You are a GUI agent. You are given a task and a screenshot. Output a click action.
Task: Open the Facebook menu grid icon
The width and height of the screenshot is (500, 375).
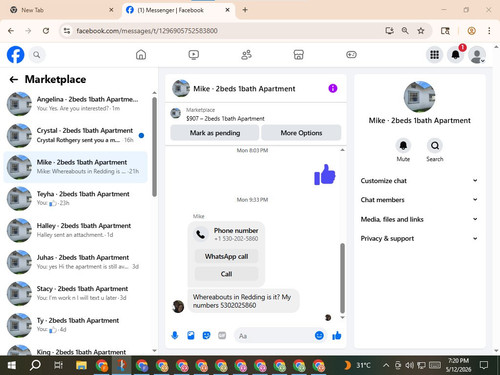pyautogui.click(x=434, y=55)
